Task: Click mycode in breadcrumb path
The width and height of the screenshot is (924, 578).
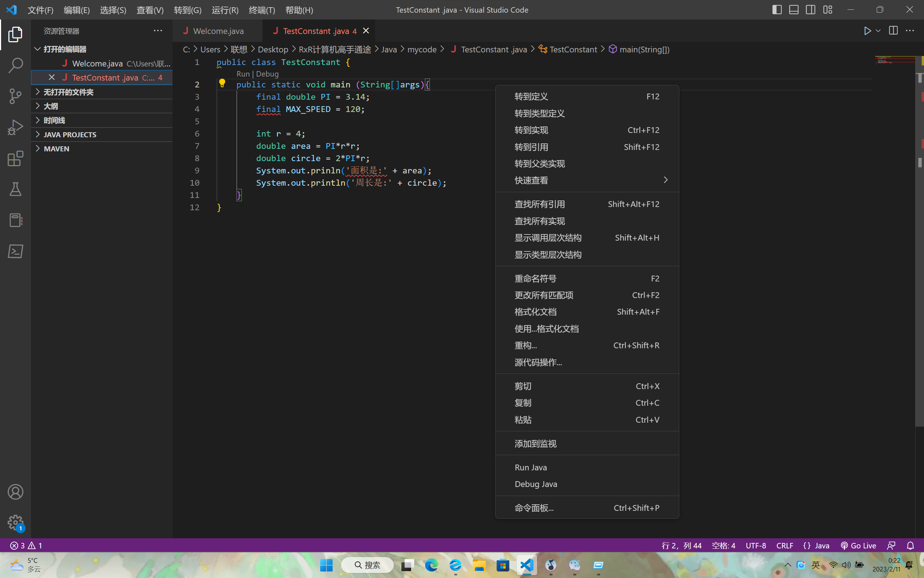Action: pyautogui.click(x=422, y=49)
